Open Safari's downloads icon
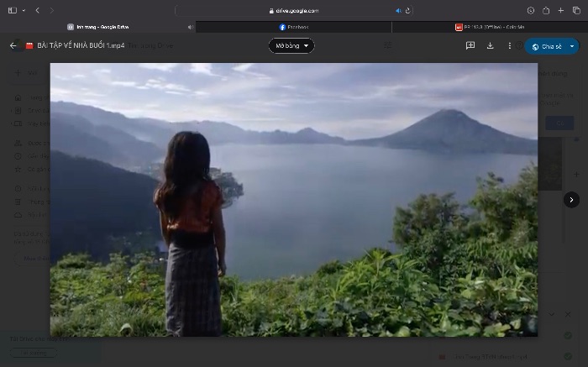Image resolution: width=588 pixels, height=367 pixels. [x=531, y=10]
